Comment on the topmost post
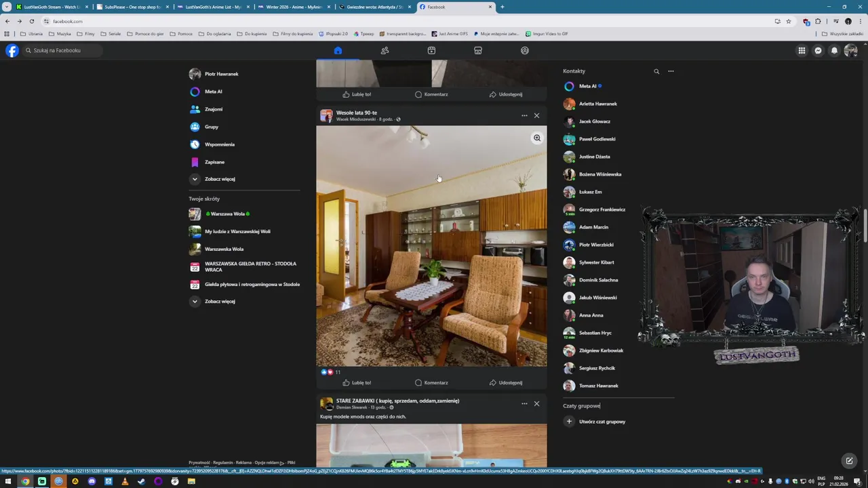The height and width of the screenshot is (488, 868). click(431, 94)
